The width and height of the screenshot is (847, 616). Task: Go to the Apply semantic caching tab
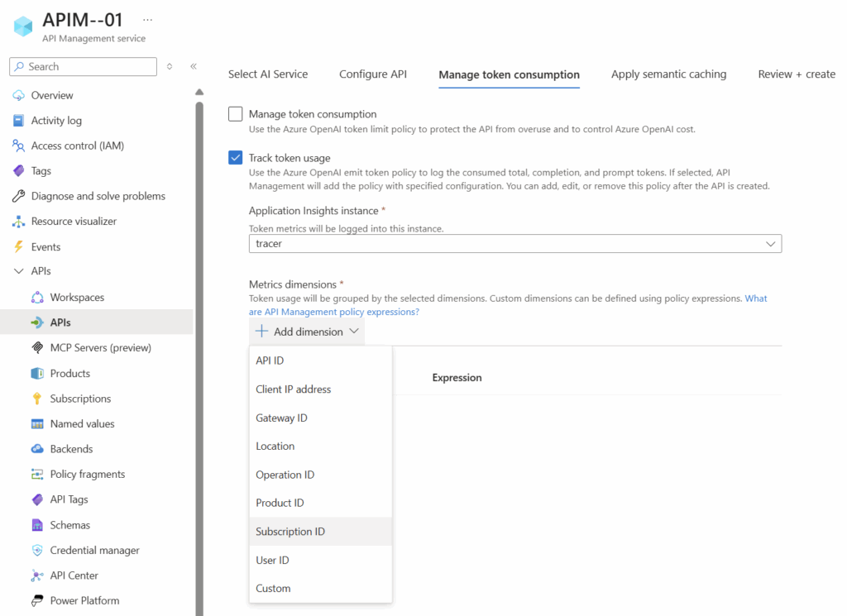668,74
